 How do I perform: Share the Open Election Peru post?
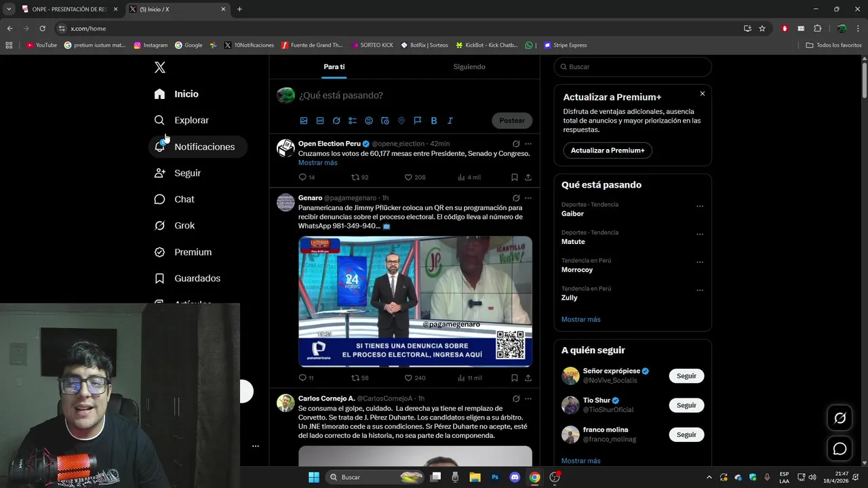coord(528,178)
